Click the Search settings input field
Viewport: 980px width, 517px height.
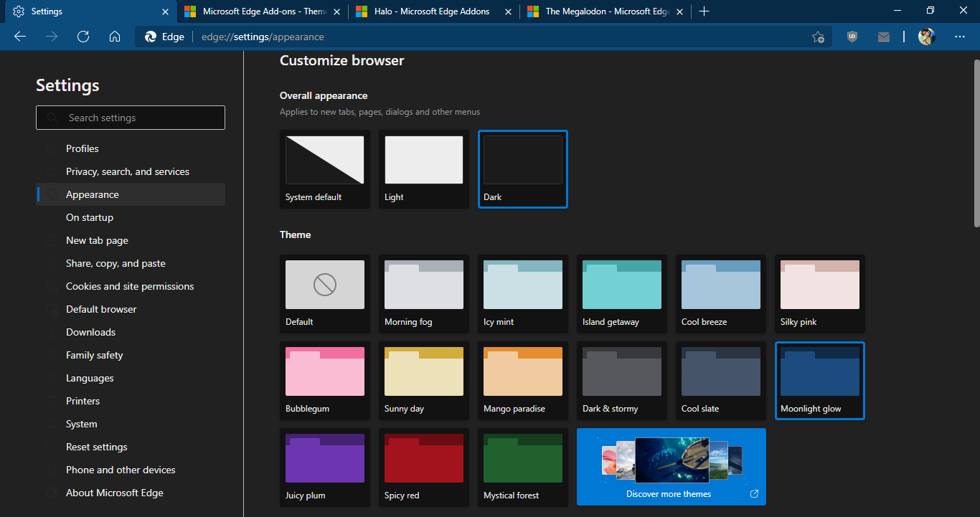(131, 118)
